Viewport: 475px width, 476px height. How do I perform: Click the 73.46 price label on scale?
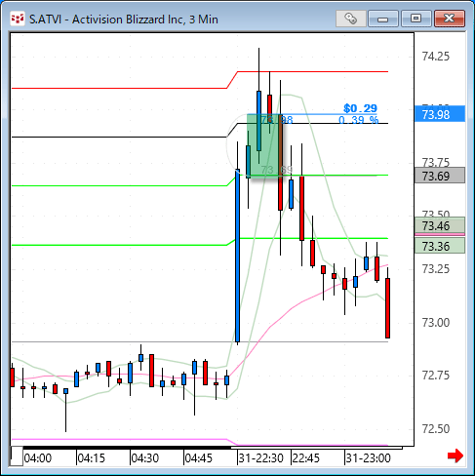coord(440,225)
